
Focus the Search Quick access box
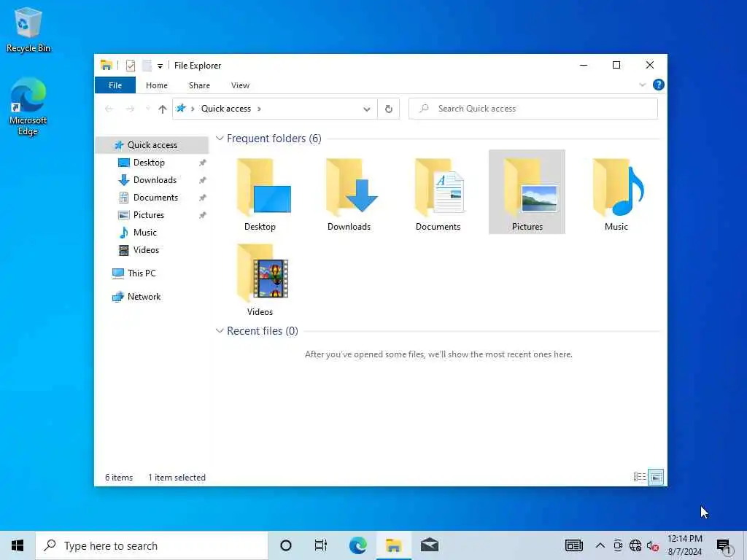[533, 109]
